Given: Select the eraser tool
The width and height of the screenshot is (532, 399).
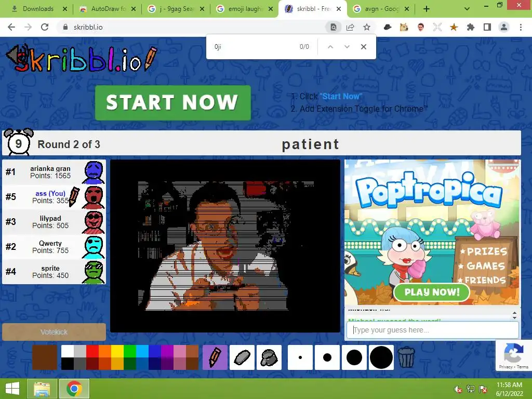Looking at the screenshot, I should (242, 357).
